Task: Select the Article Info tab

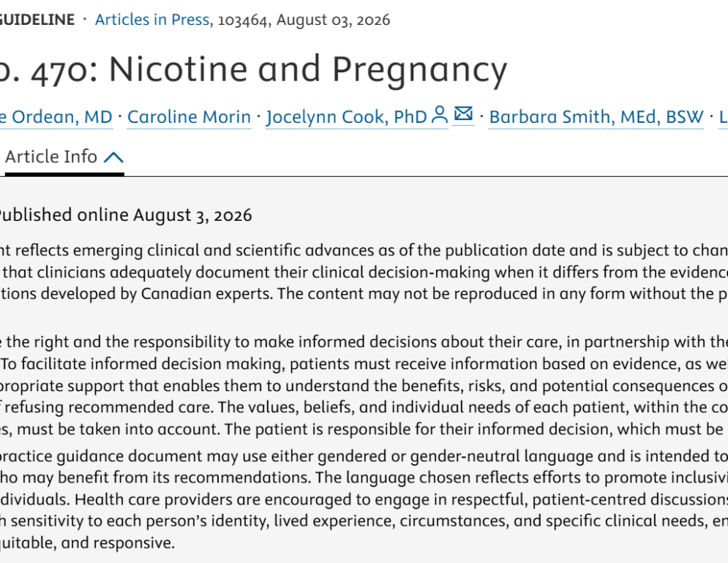Action: click(64, 157)
